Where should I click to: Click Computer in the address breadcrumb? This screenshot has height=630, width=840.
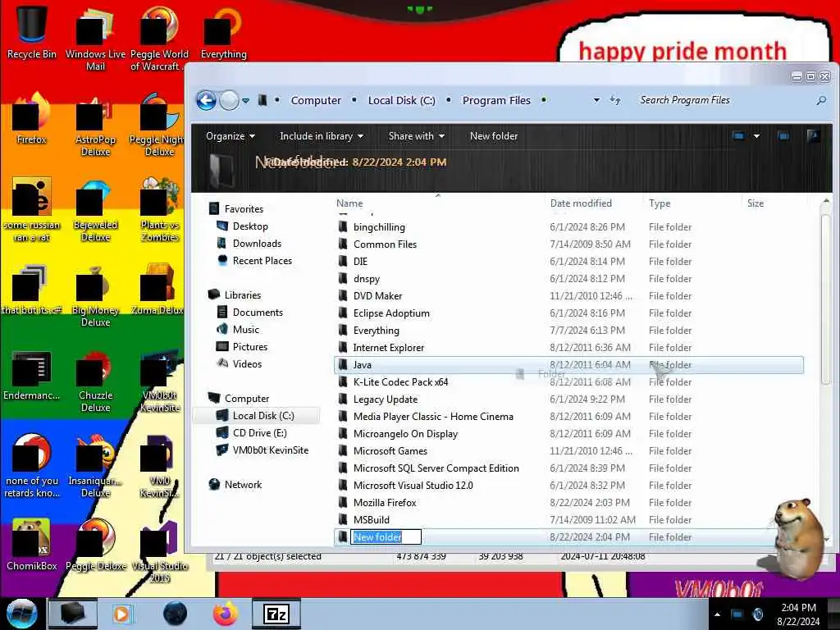[x=316, y=101]
